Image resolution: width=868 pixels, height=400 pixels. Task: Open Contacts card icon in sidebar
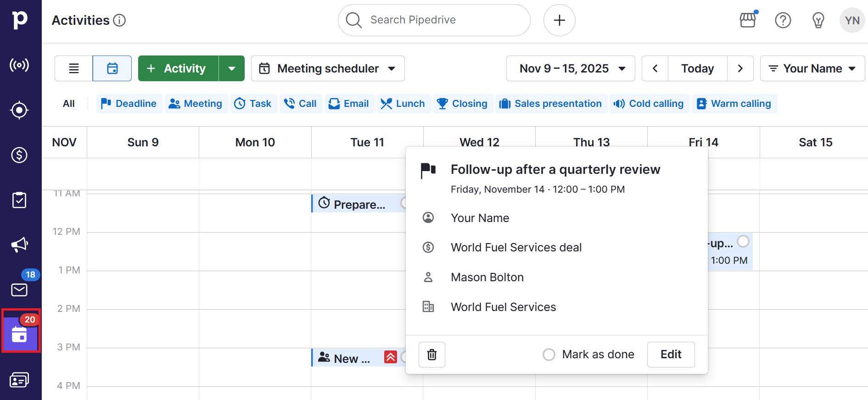coord(19,380)
